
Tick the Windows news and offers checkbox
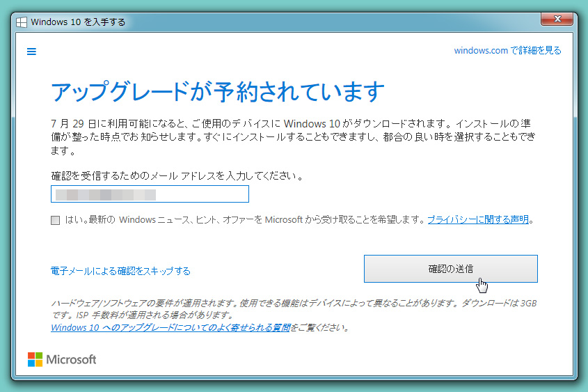click(56, 220)
